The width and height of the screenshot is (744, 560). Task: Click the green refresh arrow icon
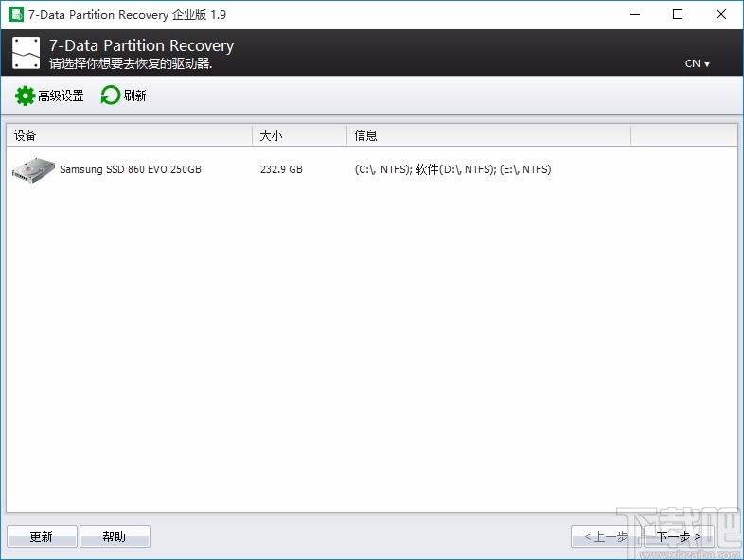[x=111, y=96]
